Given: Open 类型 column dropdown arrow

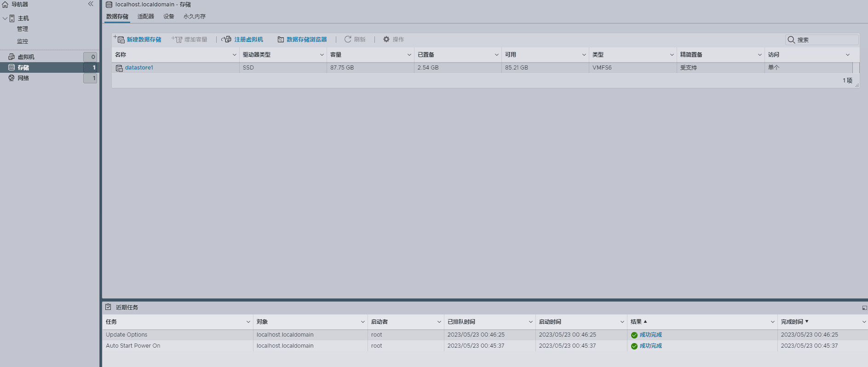Looking at the screenshot, I should 672,55.
